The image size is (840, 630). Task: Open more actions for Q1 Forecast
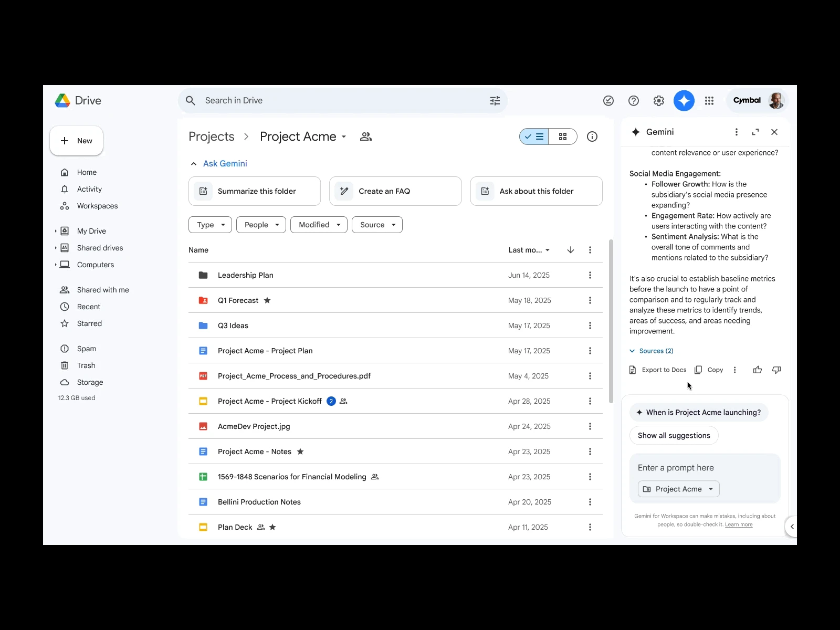(590, 300)
